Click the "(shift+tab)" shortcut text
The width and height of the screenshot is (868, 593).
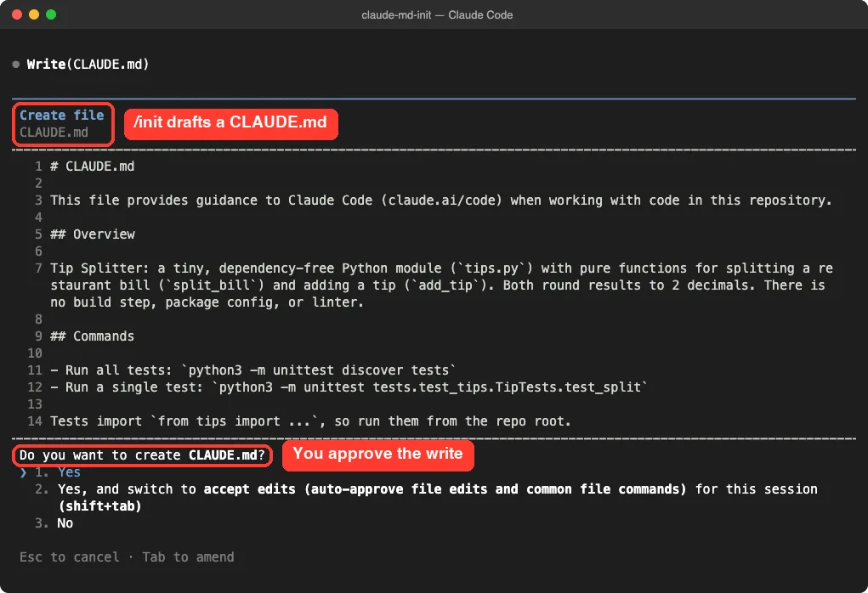tap(99, 506)
